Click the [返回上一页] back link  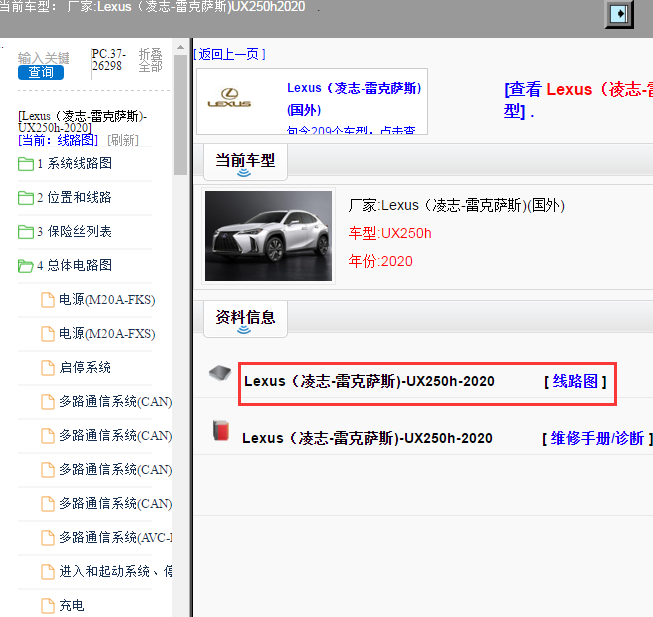[x=229, y=54]
